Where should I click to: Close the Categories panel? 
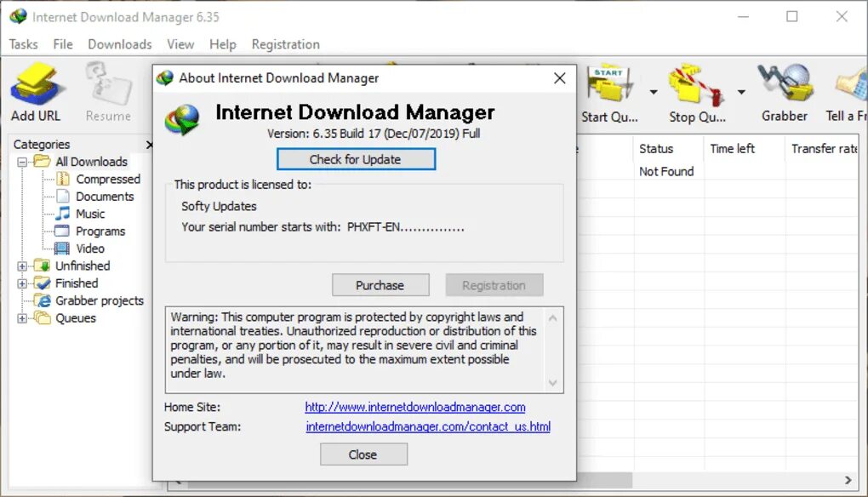[x=149, y=145]
